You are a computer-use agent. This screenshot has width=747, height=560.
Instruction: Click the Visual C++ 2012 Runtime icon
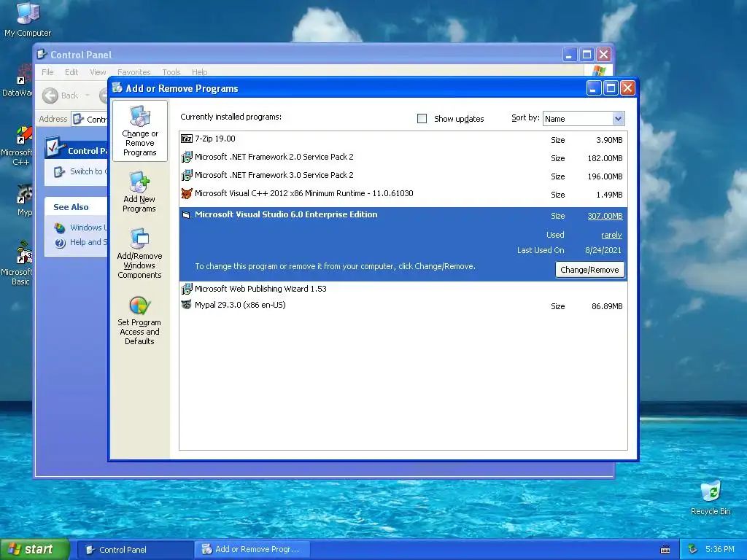(x=187, y=193)
